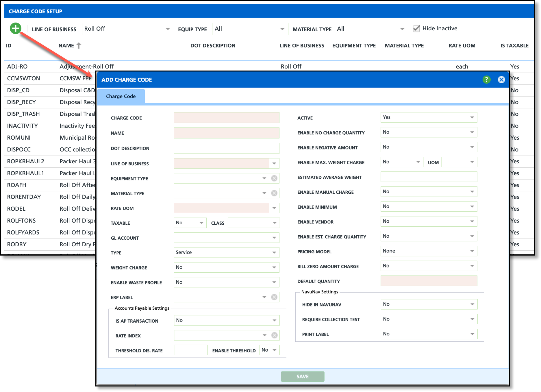Sort by Name column arrow
Image resolution: width=541 pixels, height=392 pixels.
[x=79, y=46]
